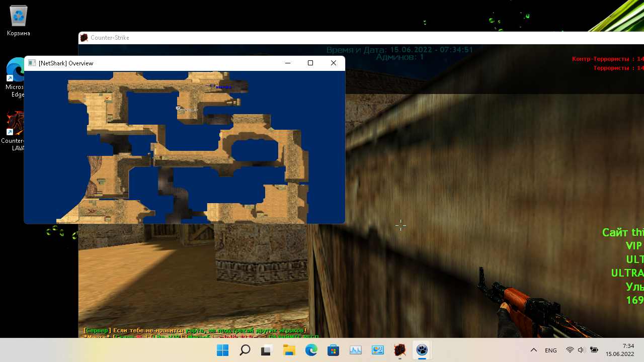Open Microsoft Edge from the taskbar

(x=311, y=350)
